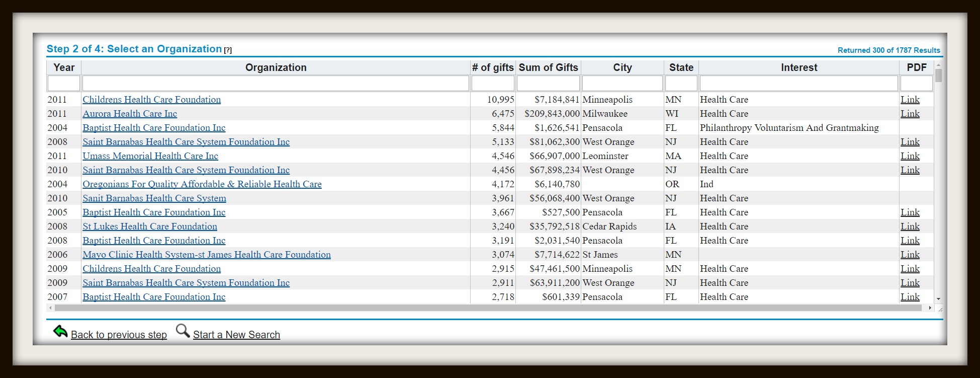The width and height of the screenshot is (980, 378).
Task: Sort by the Interest column header
Action: click(x=799, y=67)
